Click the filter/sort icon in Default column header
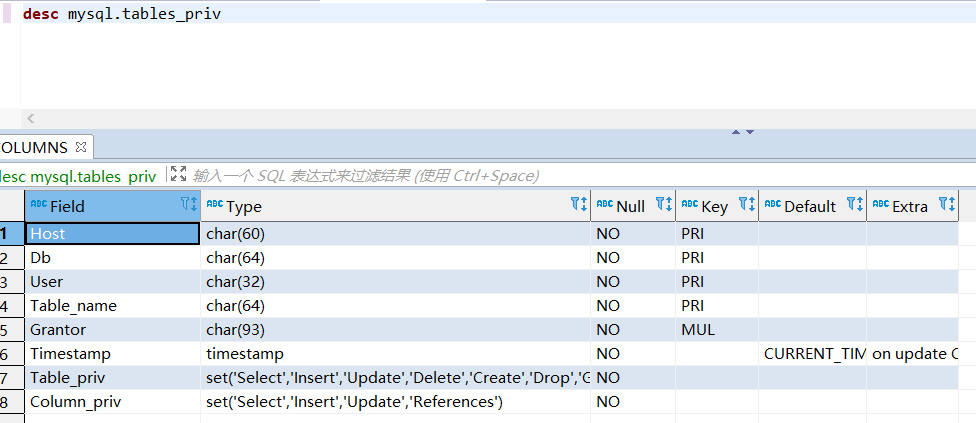 click(x=855, y=205)
